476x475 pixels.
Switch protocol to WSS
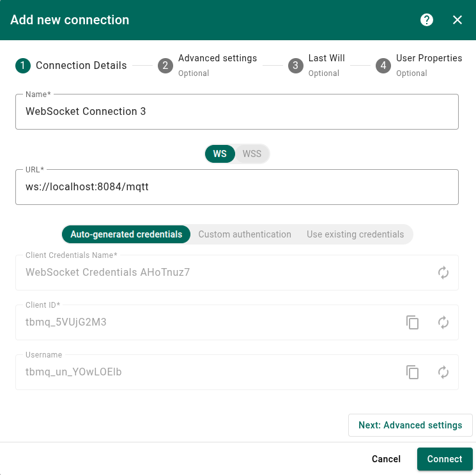coord(252,154)
